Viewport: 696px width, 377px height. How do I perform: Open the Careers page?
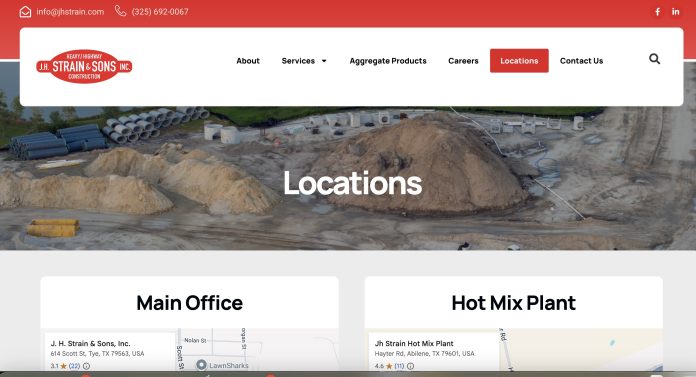pos(463,61)
